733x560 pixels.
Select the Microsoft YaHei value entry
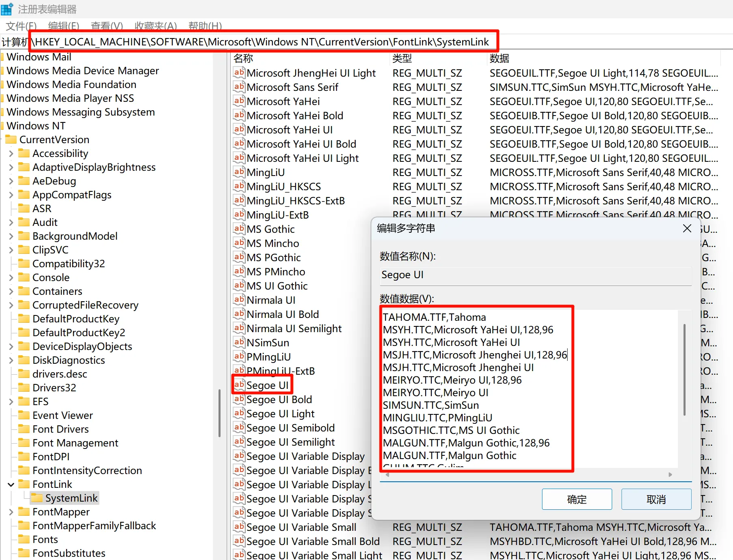pos(283,101)
